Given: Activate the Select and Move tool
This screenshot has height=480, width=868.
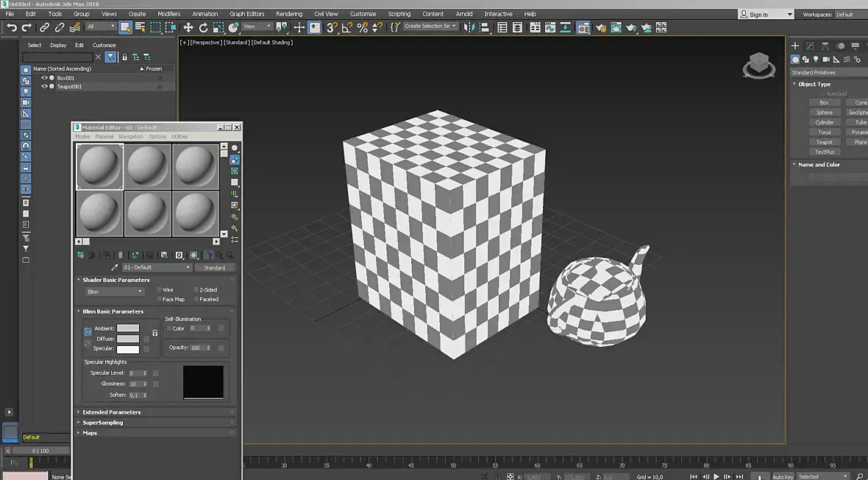Looking at the screenshot, I should pos(188,27).
